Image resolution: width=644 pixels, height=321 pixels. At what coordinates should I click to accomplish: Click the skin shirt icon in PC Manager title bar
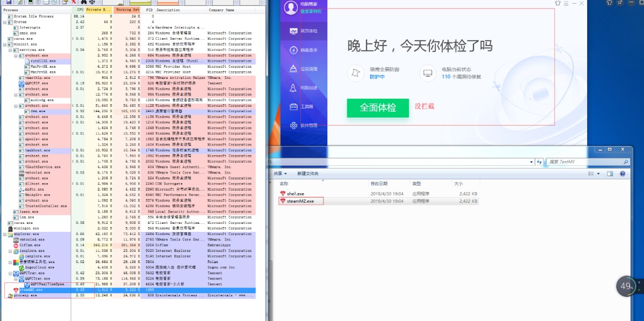(x=558, y=3)
